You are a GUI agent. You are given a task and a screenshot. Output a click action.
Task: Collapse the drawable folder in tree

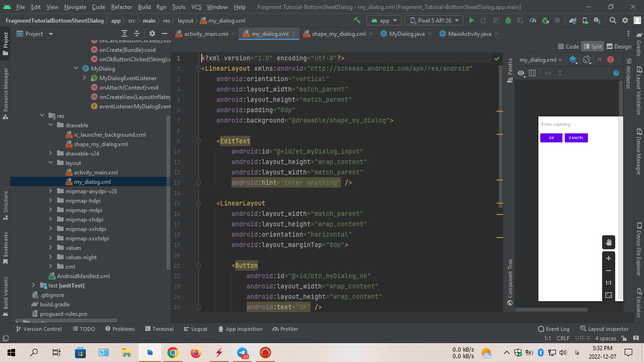(51, 125)
